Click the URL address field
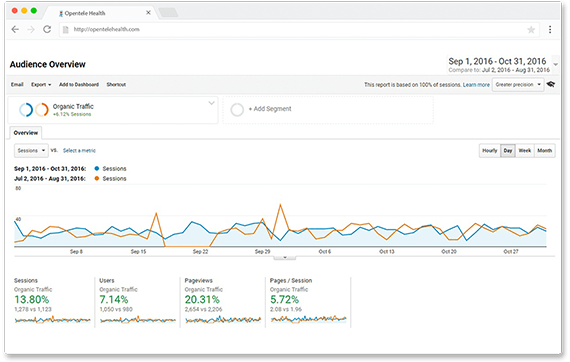The image size is (570, 362). [298, 29]
